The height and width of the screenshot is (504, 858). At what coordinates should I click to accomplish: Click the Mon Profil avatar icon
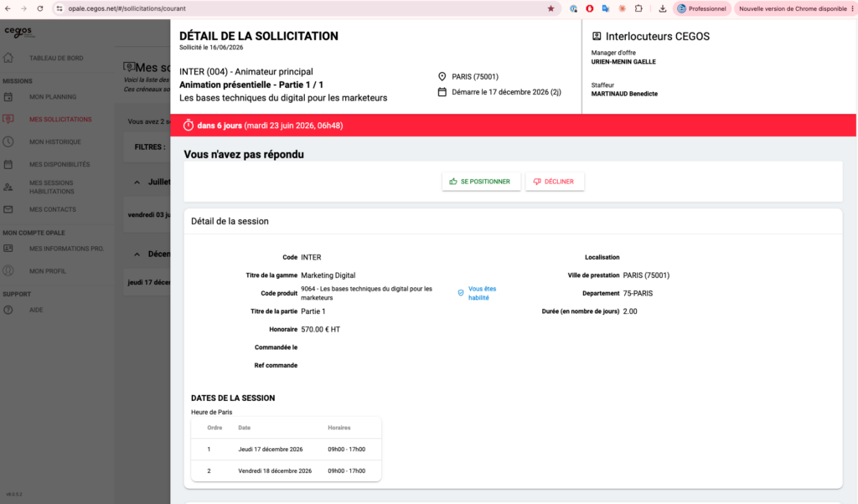(8, 270)
